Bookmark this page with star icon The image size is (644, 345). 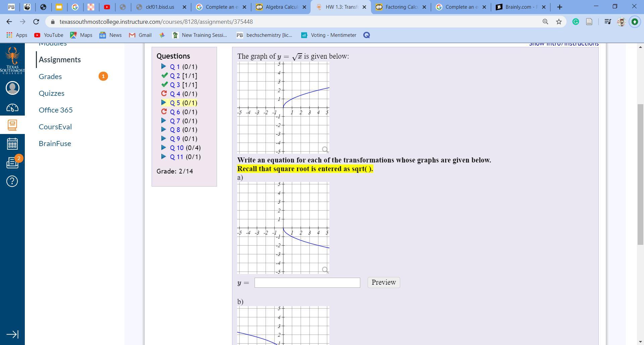[x=559, y=22]
